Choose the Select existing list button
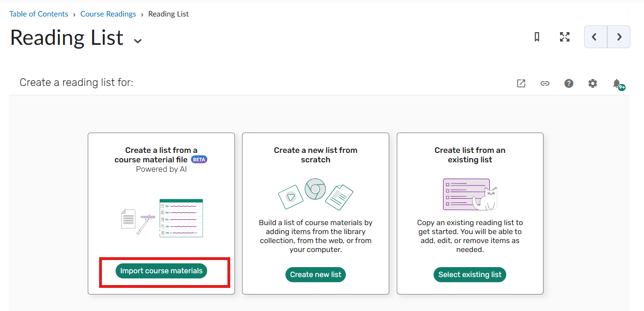 [x=469, y=275]
